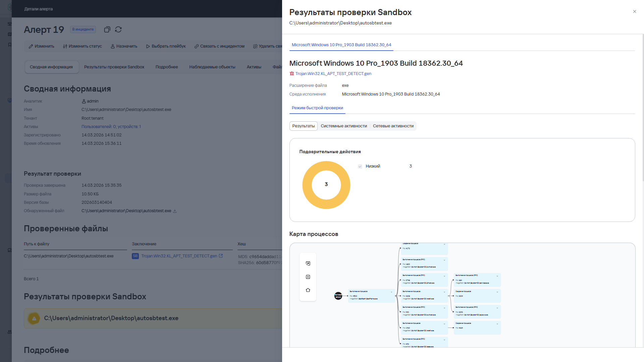Screen dimensions: 644x362
Task: Click the external link icon after Trojan conclusion
Action: (221, 256)
